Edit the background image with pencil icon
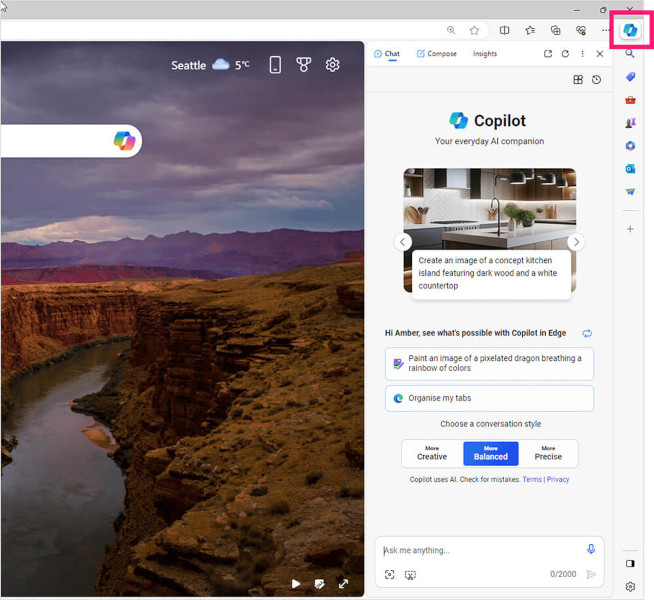Screen dimensions: 654x600 point(319,583)
